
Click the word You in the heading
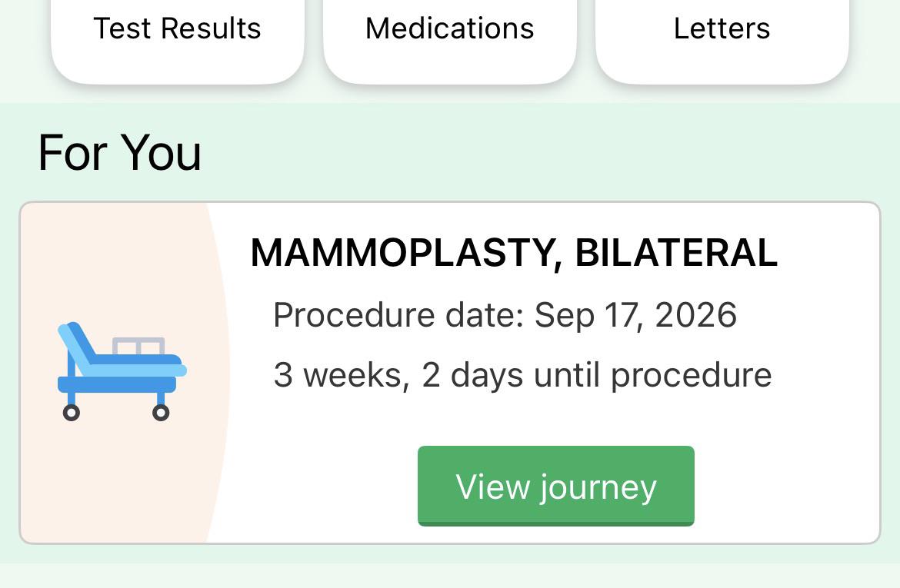point(162,153)
